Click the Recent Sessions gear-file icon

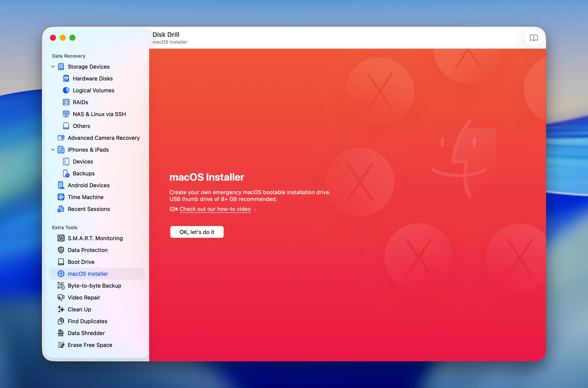tap(61, 209)
